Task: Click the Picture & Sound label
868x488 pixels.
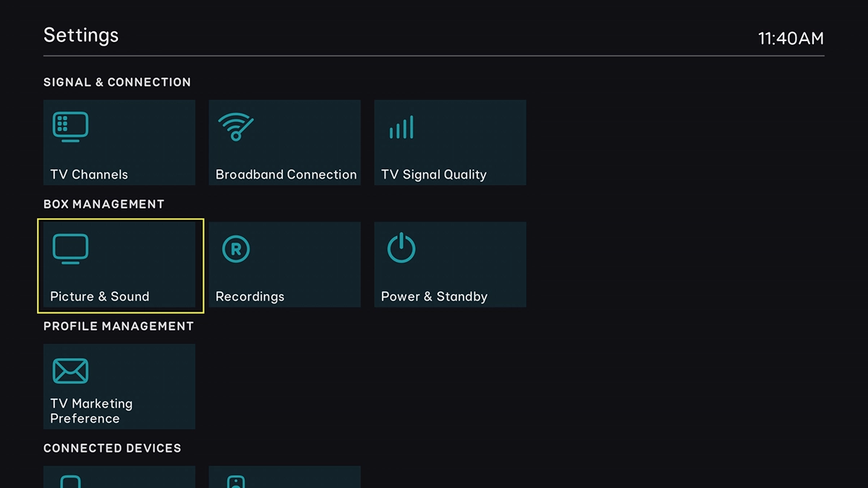Action: click(x=99, y=296)
